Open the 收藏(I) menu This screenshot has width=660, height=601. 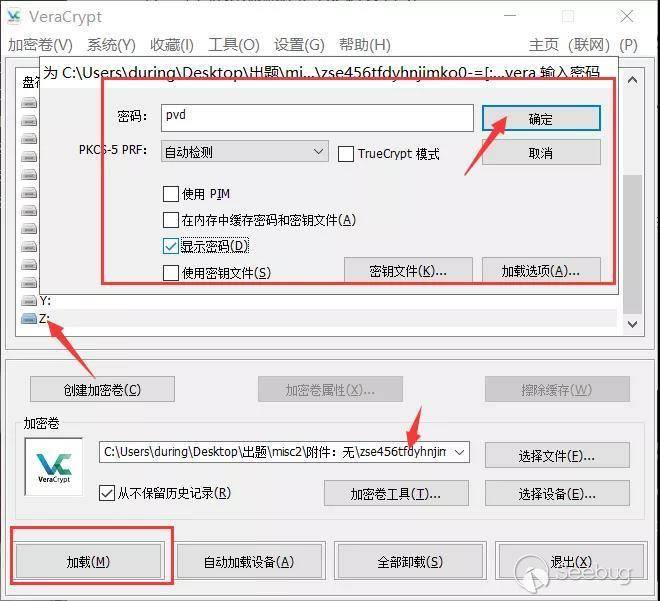point(172,45)
